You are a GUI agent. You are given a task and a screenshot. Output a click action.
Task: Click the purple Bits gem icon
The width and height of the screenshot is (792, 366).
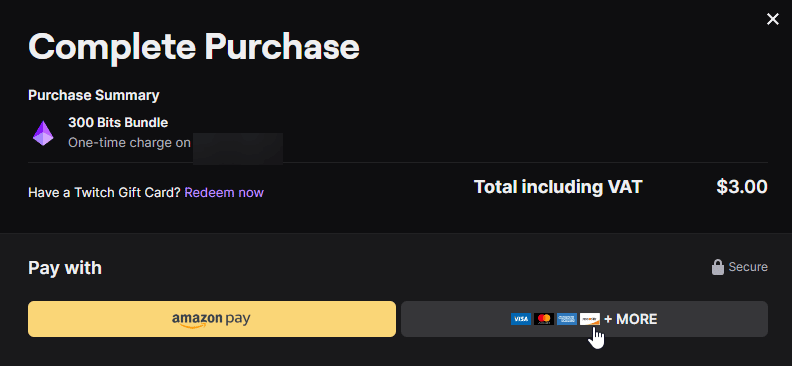pos(43,133)
